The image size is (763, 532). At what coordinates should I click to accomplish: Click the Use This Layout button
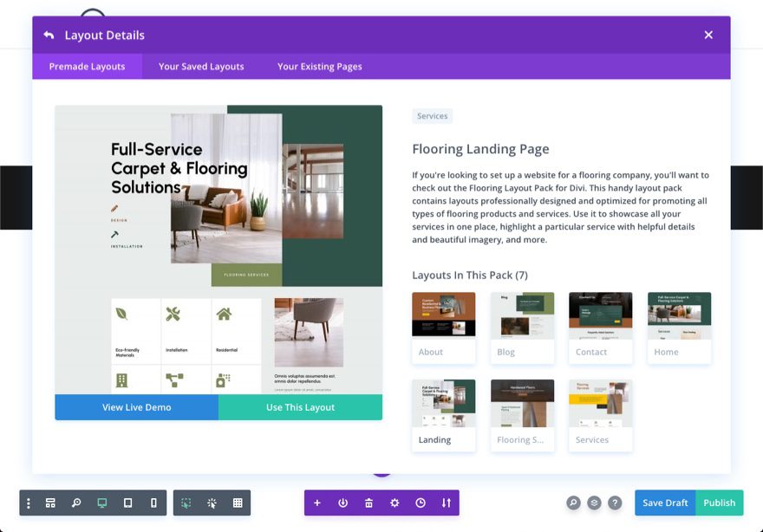(x=300, y=407)
